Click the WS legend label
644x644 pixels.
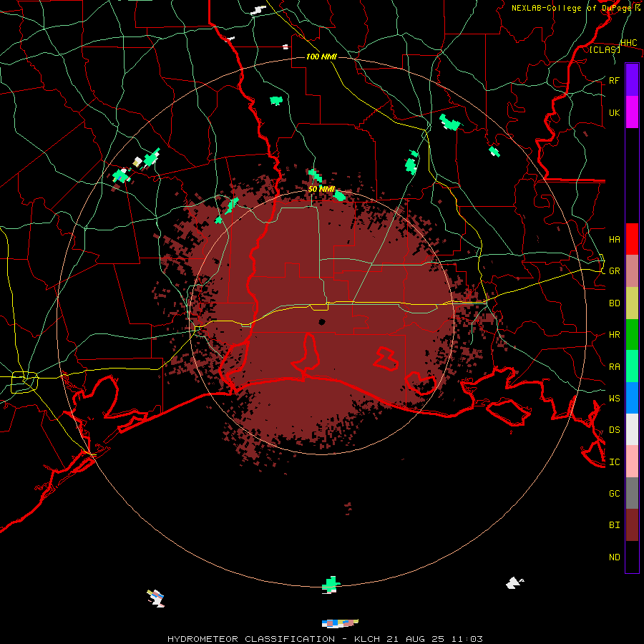[x=614, y=398]
